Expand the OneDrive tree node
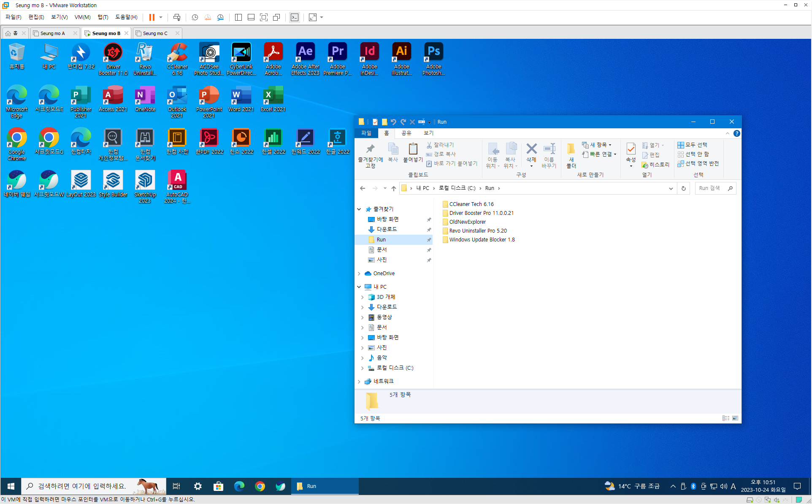This screenshot has width=812, height=504. 359,274
